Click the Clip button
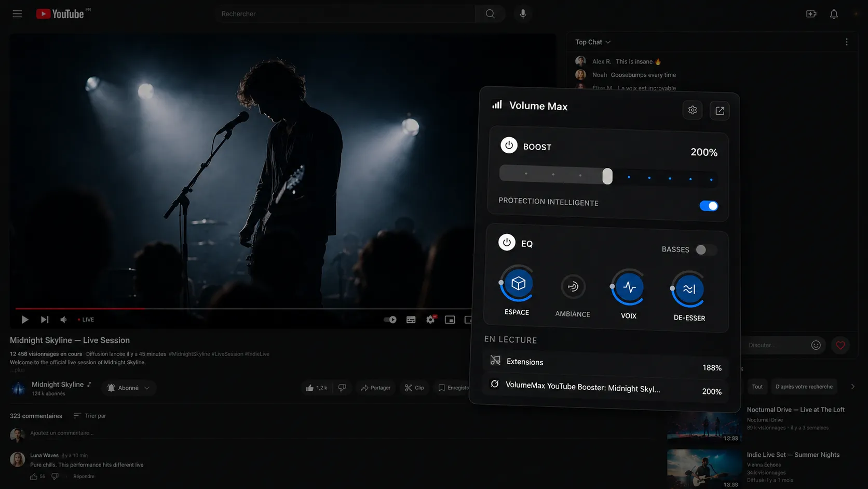The height and width of the screenshot is (489, 868). [414, 388]
